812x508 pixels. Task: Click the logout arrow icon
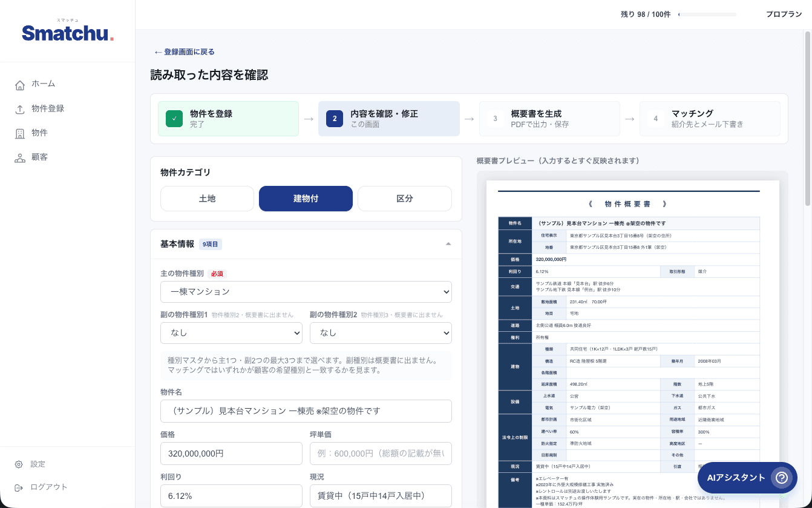19,487
